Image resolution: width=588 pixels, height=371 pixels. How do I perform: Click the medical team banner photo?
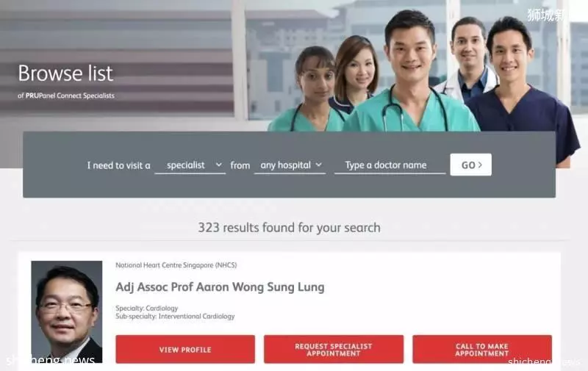tap(424, 75)
